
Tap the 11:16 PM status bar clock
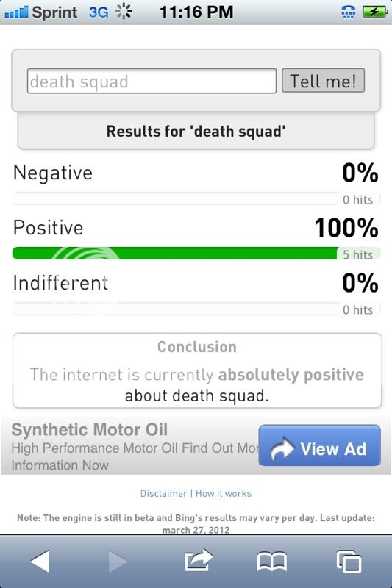[196, 12]
